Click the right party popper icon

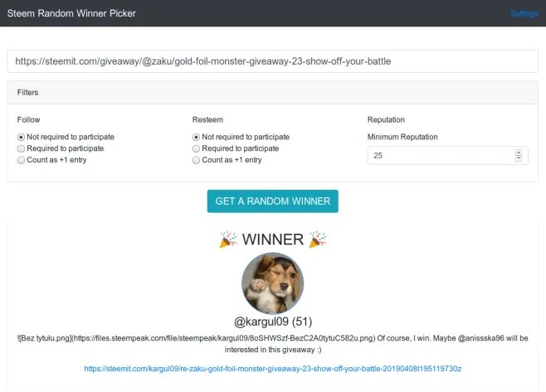(x=318, y=240)
